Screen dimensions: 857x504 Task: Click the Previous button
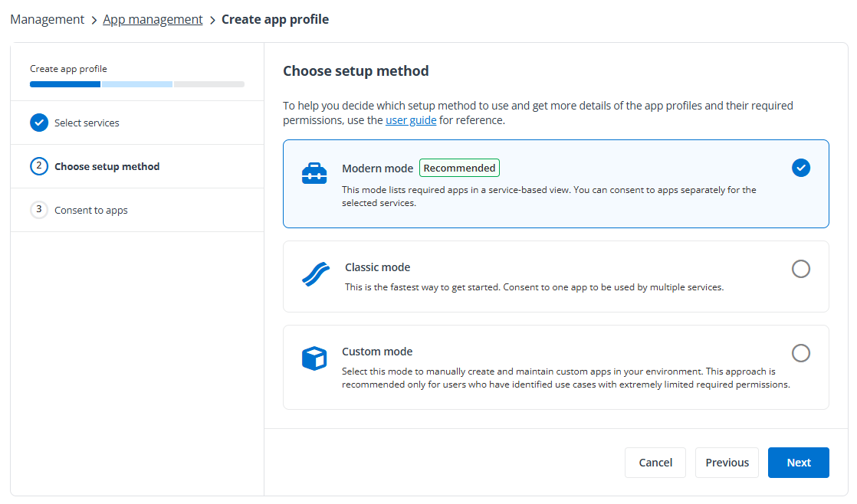727,463
